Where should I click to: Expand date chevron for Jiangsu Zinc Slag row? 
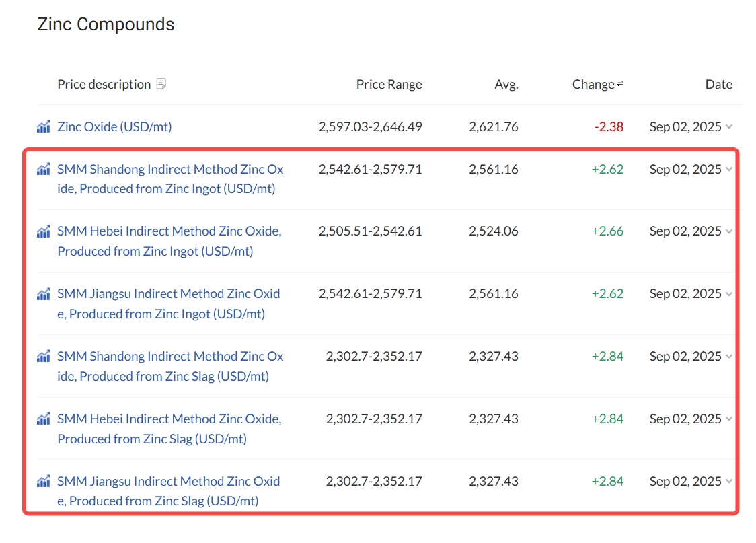click(729, 481)
